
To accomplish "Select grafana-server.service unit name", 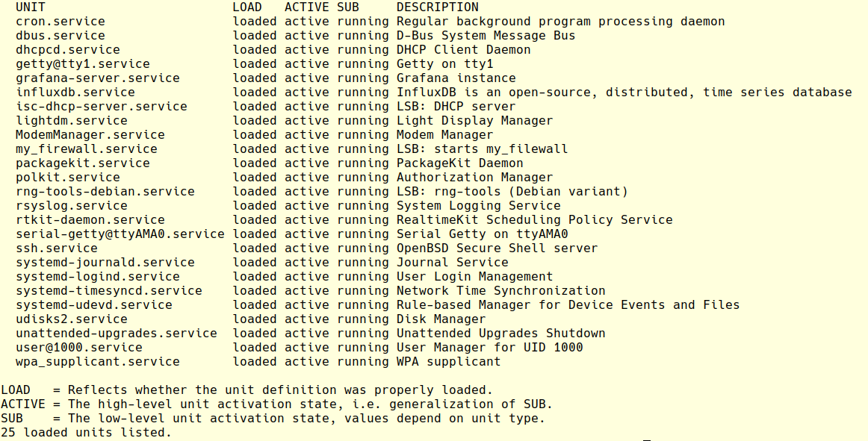I will [97, 78].
